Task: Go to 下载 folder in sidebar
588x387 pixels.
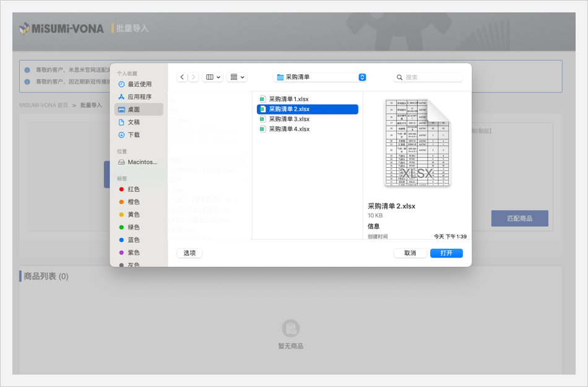Action: [x=134, y=134]
